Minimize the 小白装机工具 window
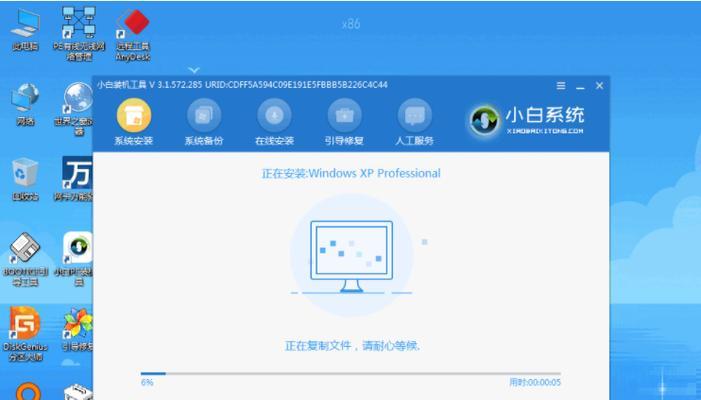 [580, 86]
